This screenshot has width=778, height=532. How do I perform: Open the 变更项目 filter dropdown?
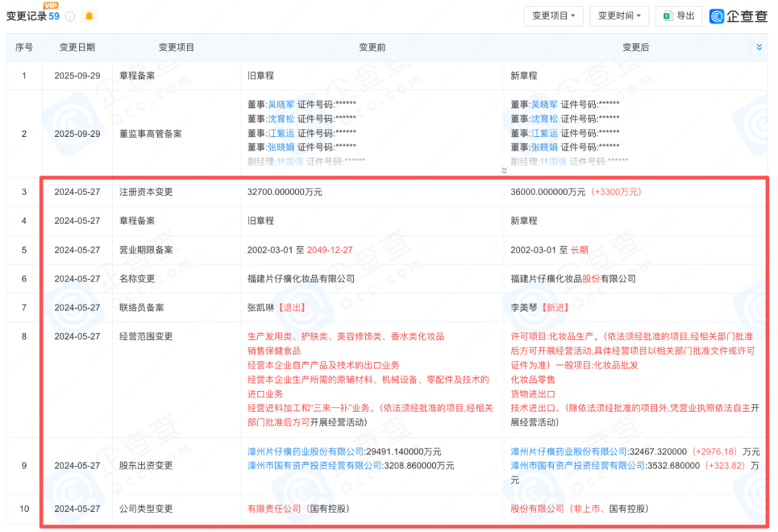[553, 16]
